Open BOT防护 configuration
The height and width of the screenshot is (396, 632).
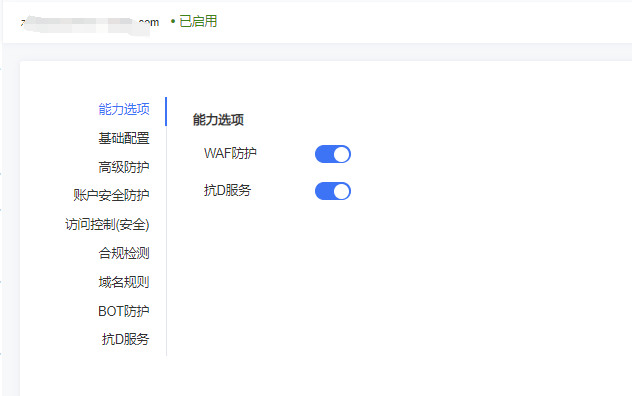[124, 311]
